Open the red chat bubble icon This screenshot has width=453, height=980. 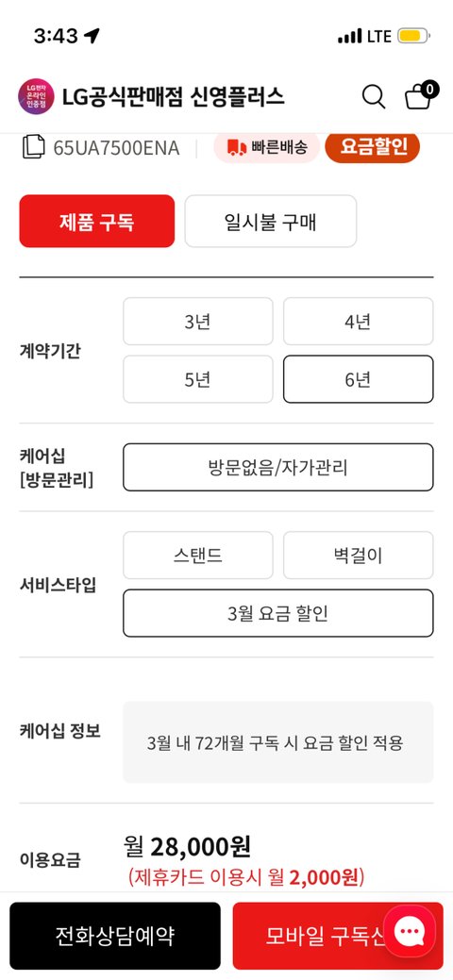(x=410, y=933)
